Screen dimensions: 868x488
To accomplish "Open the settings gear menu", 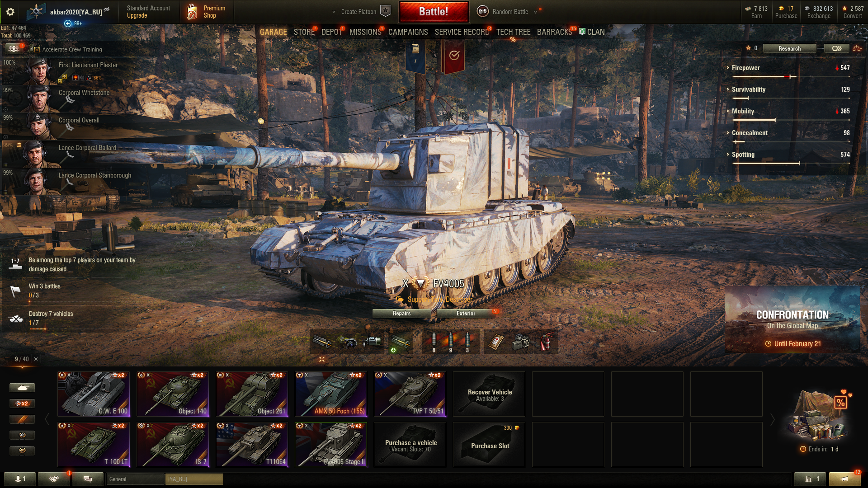I will [x=10, y=12].
